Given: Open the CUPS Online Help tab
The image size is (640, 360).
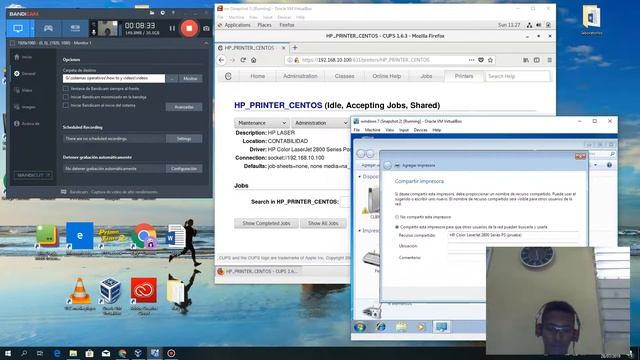Looking at the screenshot, I should point(387,76).
